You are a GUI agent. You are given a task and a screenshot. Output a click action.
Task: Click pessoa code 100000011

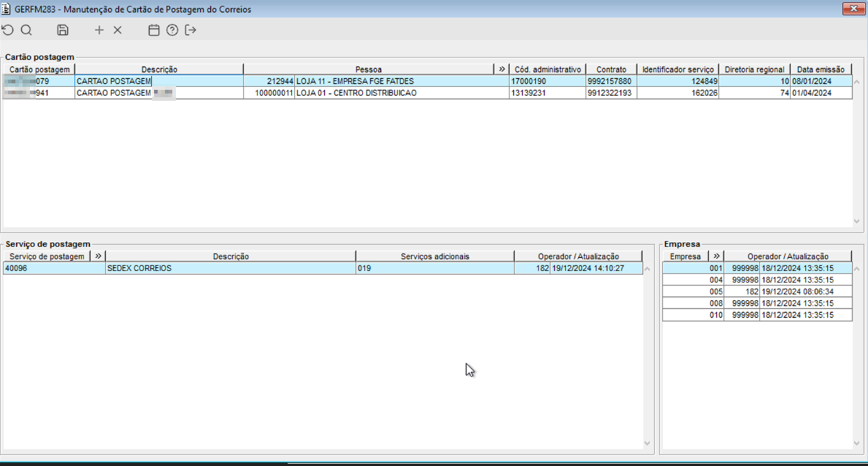(x=269, y=93)
